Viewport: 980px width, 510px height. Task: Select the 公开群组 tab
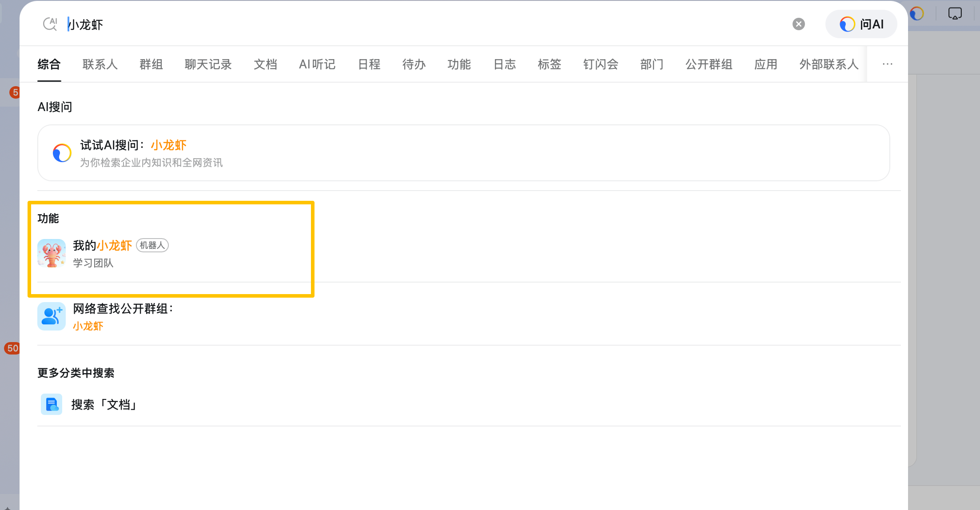[709, 64]
